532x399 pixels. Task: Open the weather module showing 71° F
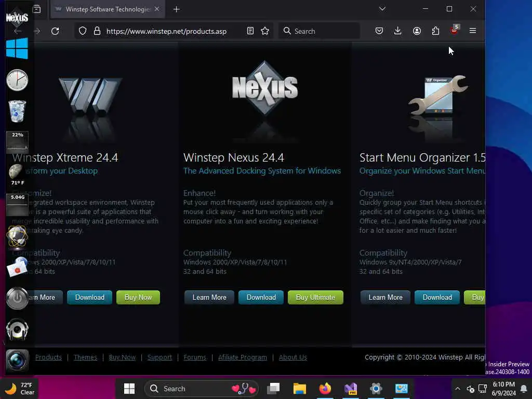17,175
